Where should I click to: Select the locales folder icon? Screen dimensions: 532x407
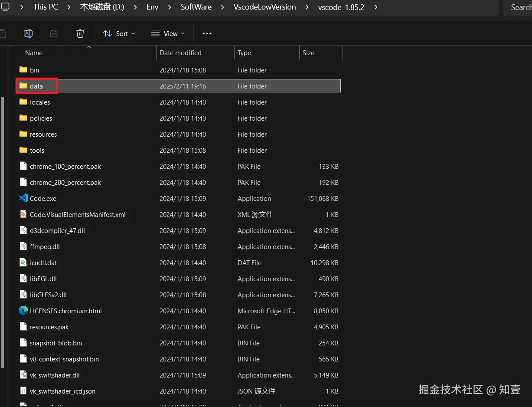pos(23,102)
